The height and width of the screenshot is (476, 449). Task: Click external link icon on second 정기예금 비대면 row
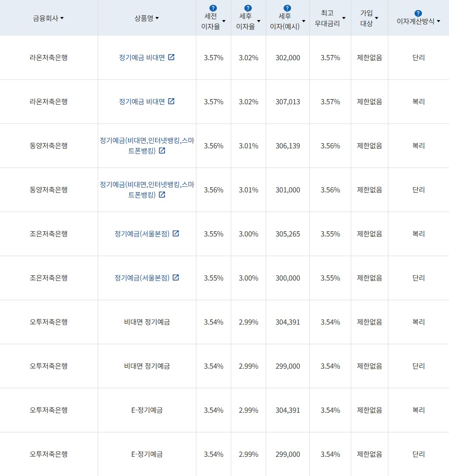click(x=171, y=101)
